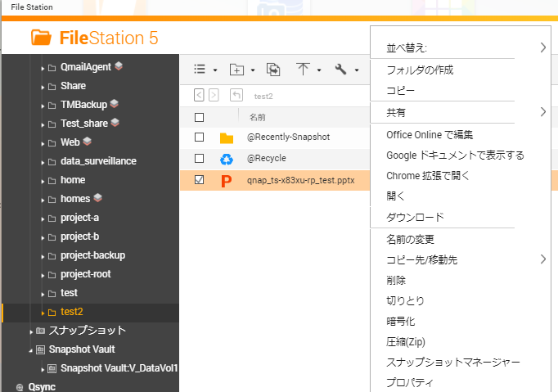The height and width of the screenshot is (392, 558).
Task: Click the FileStation 5 logo
Action: coord(94,38)
